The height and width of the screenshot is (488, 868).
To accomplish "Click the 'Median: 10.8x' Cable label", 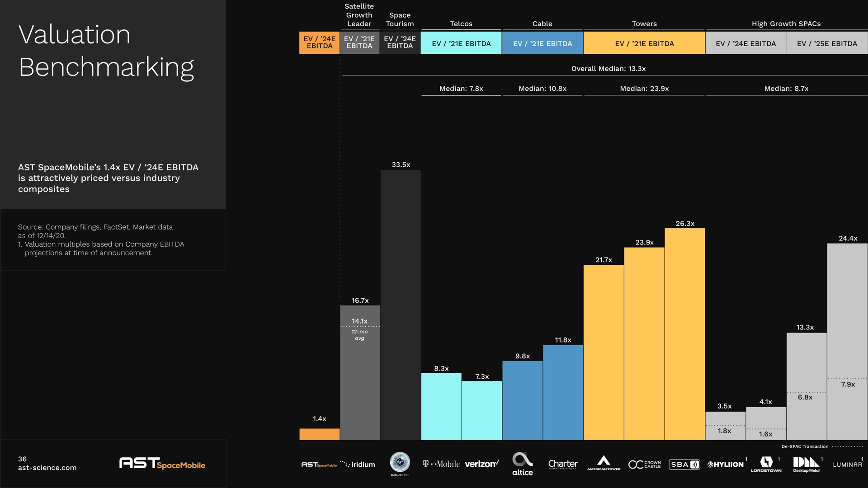I will [542, 89].
